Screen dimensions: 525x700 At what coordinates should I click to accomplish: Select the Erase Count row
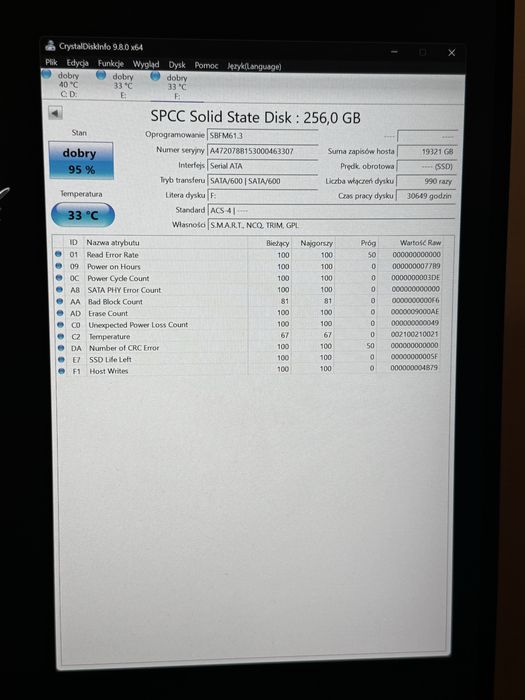coord(248,312)
